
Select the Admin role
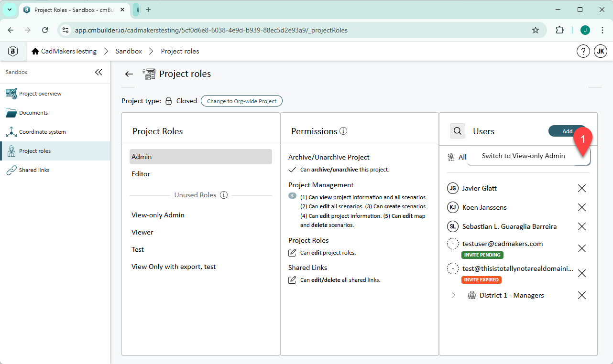coord(201,157)
